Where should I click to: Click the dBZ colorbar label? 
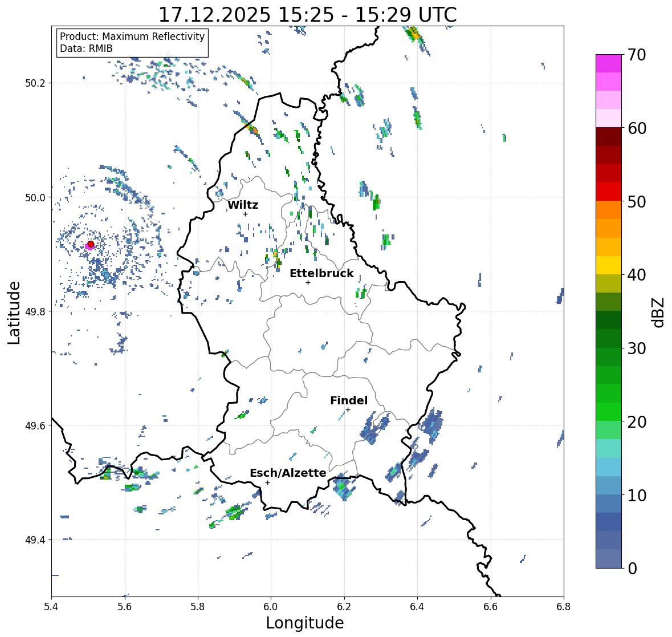pos(659,313)
